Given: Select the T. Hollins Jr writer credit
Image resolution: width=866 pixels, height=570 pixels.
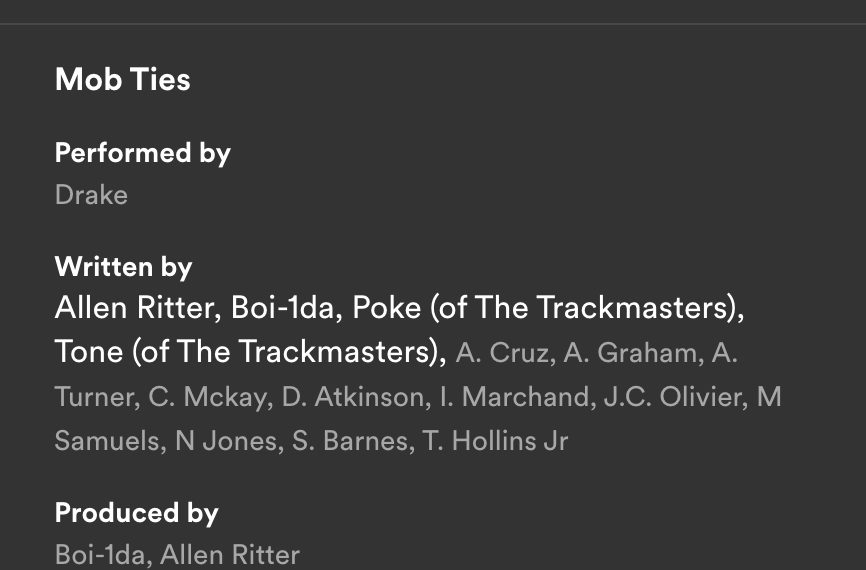Looking at the screenshot, I should pos(495,441).
